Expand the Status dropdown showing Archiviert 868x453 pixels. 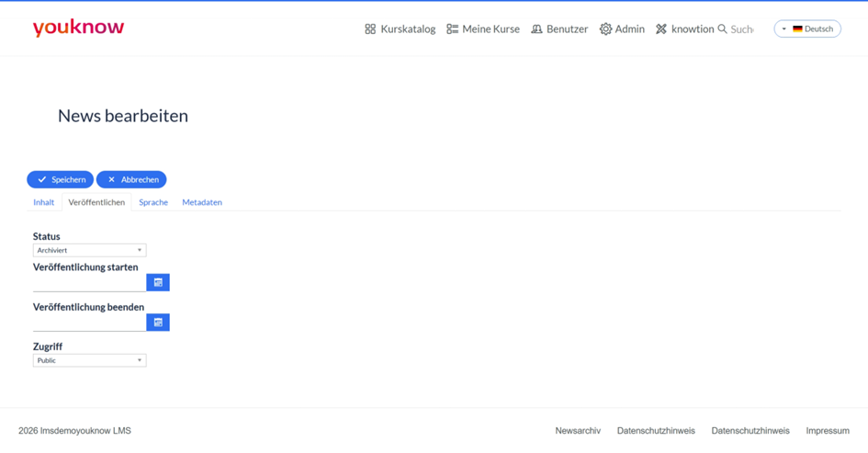pyautogui.click(x=90, y=250)
